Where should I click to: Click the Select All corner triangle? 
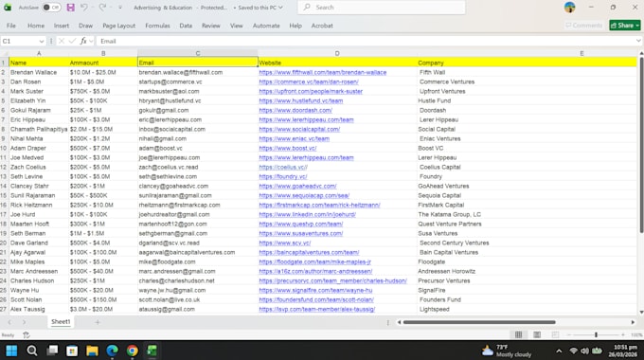(x=5, y=53)
